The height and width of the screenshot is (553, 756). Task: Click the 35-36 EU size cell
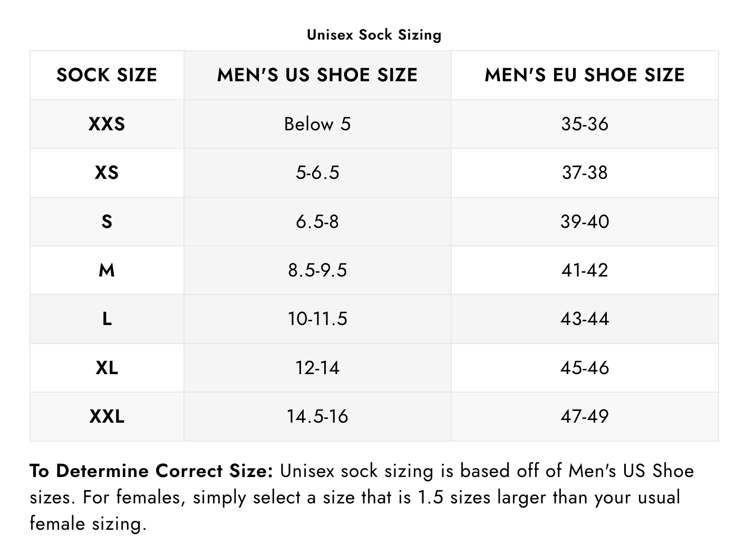(584, 124)
